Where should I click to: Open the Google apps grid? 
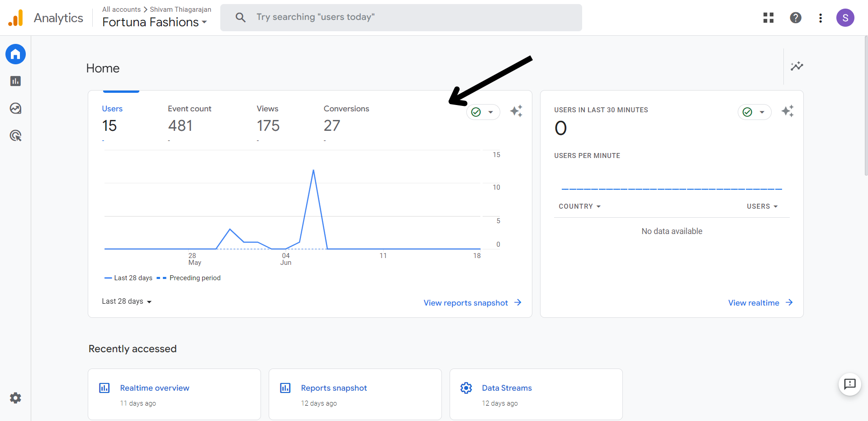pos(768,18)
